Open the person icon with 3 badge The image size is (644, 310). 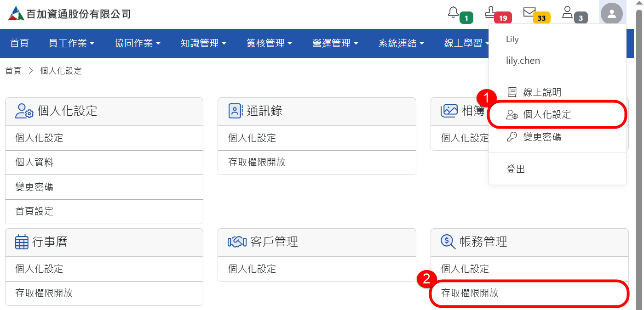pos(568,12)
